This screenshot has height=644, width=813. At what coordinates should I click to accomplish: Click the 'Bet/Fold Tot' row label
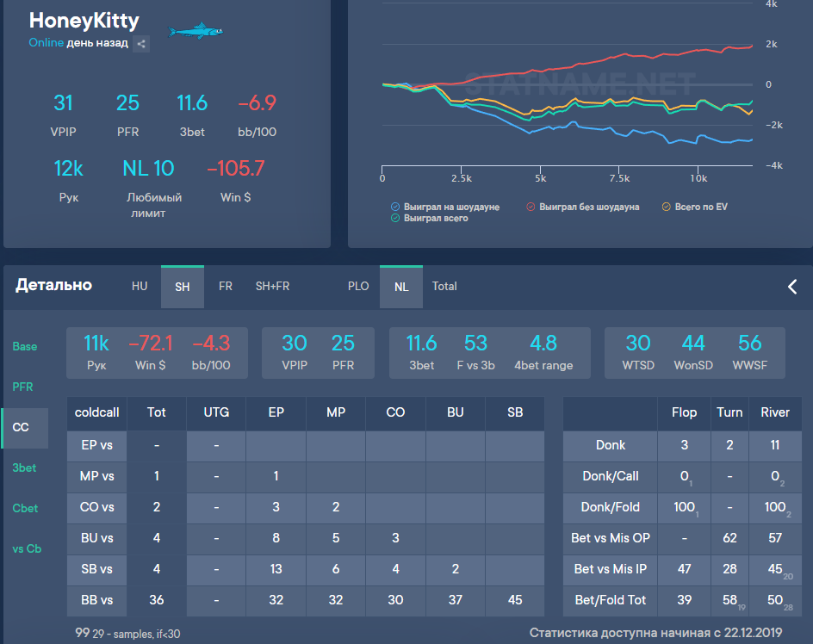(x=610, y=600)
